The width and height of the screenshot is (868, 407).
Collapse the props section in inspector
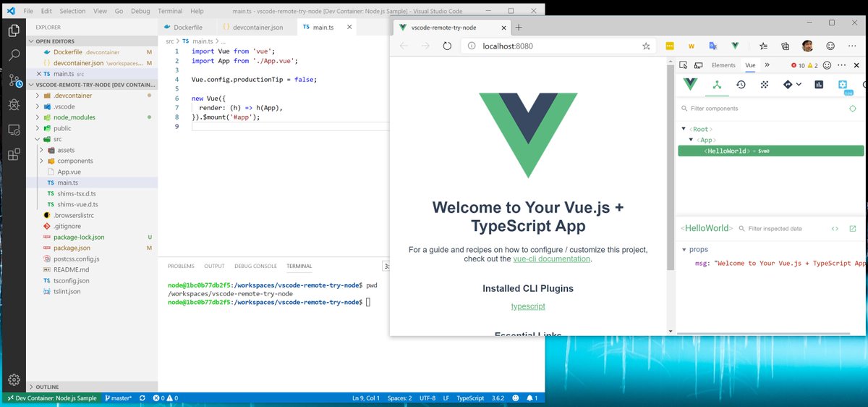coord(684,250)
